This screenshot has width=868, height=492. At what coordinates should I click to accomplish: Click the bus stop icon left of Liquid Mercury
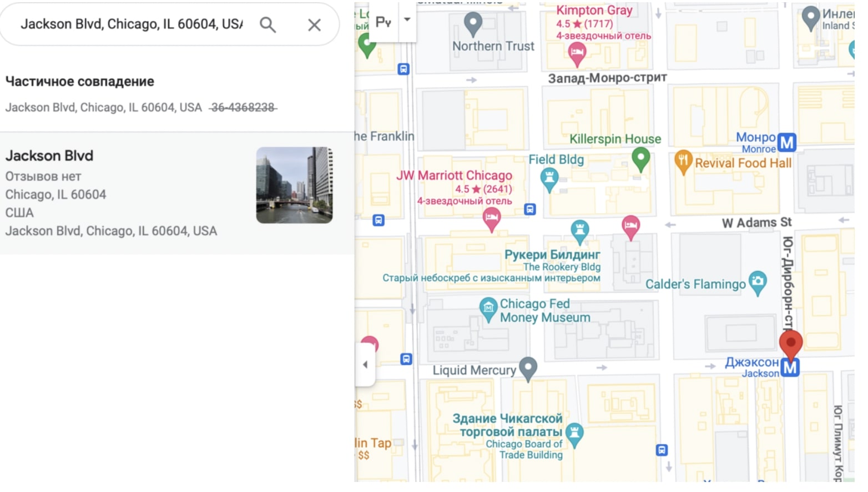[x=406, y=359]
